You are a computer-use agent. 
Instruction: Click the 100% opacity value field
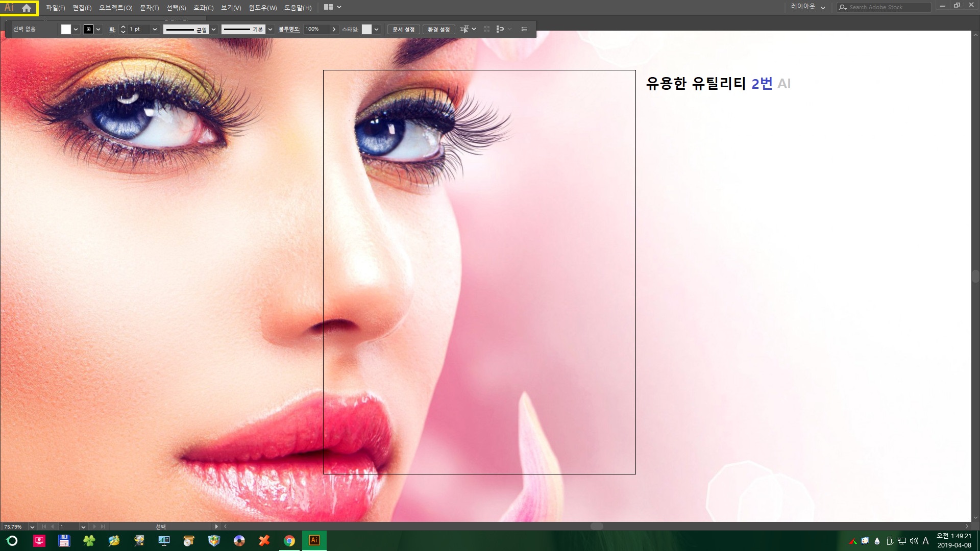tap(316, 29)
